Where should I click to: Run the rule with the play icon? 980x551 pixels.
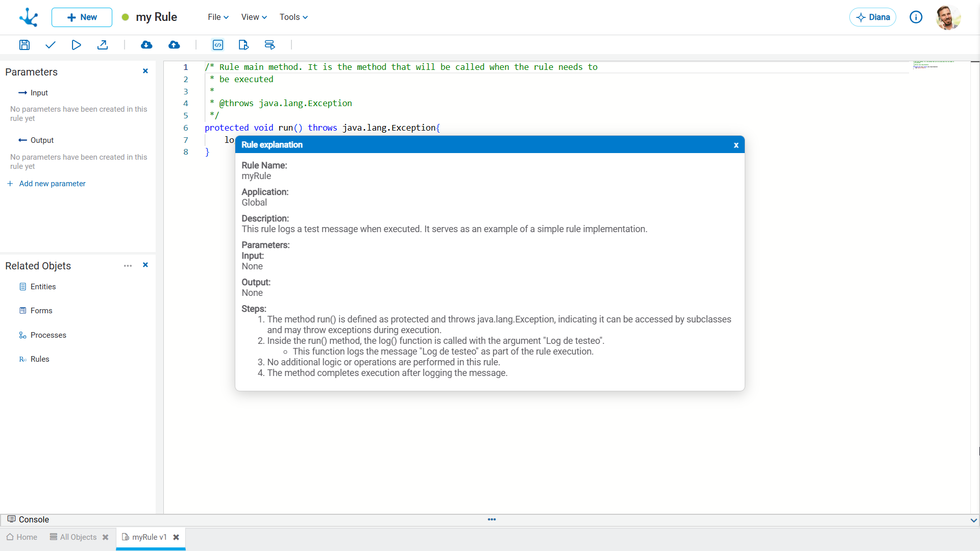pyautogui.click(x=77, y=45)
